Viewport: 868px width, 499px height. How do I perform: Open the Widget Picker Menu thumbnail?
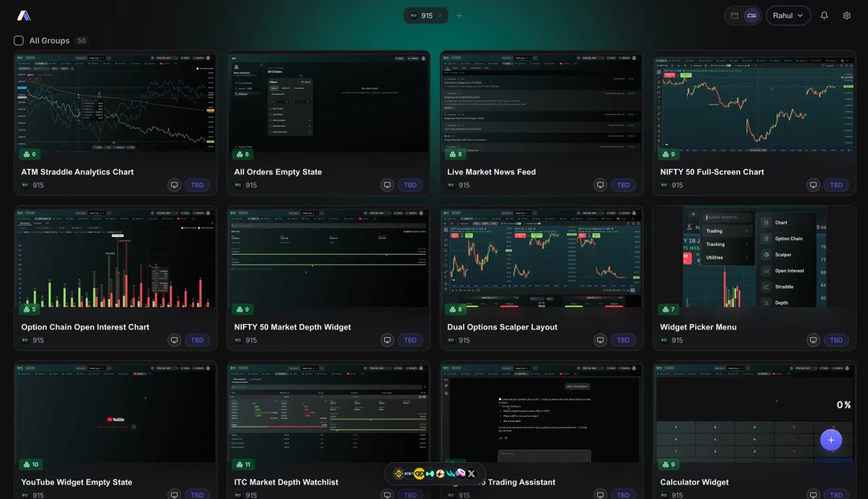point(755,257)
